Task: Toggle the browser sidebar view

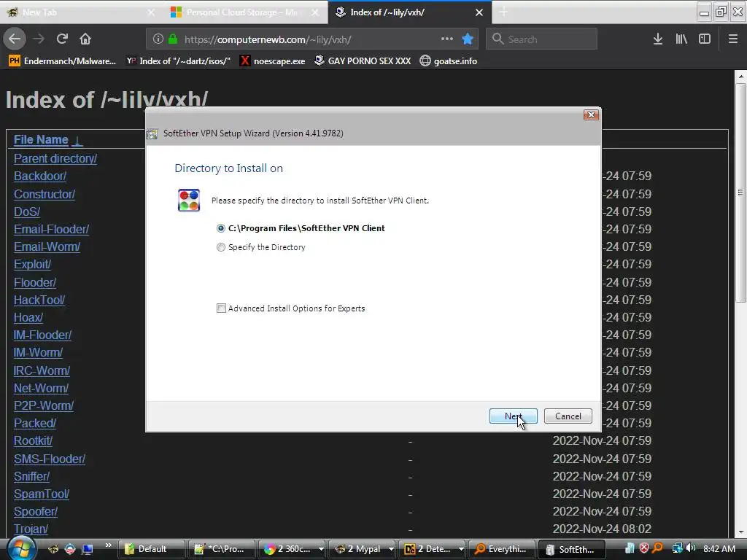Action: pos(705,39)
